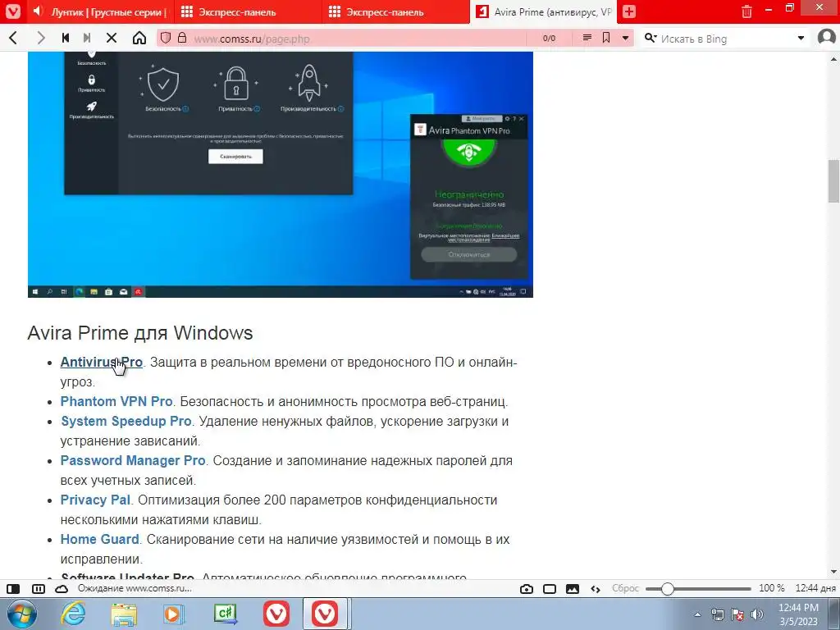Screen dimensions: 840x630
Task: Expand the address bar dropdown arrow
Action: pyautogui.click(x=625, y=38)
